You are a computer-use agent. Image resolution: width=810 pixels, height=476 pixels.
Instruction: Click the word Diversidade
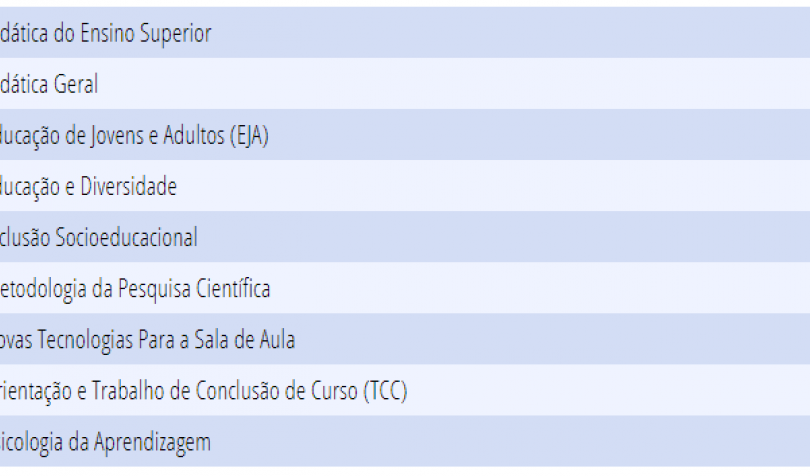pyautogui.click(x=128, y=186)
